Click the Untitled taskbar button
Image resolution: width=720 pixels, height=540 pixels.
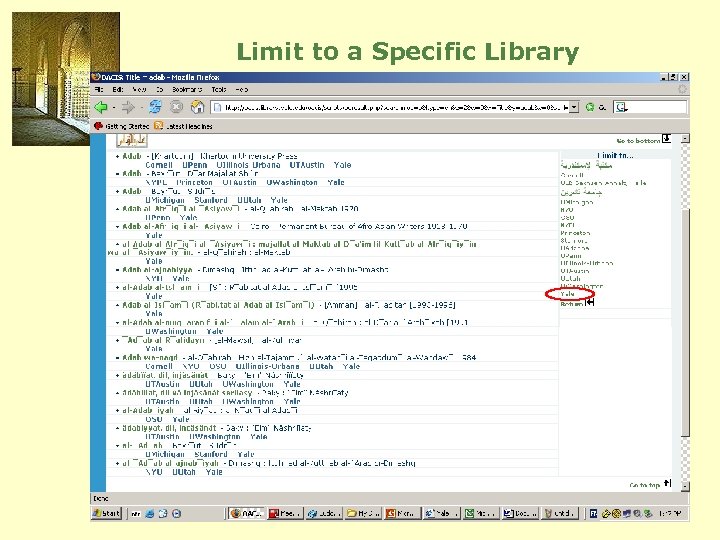click(559, 513)
